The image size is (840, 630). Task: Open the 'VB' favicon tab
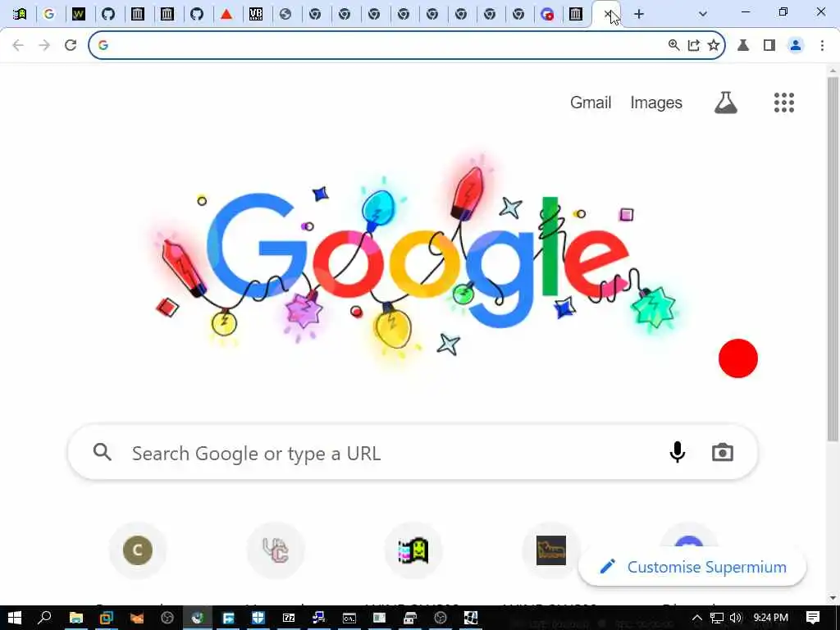256,14
